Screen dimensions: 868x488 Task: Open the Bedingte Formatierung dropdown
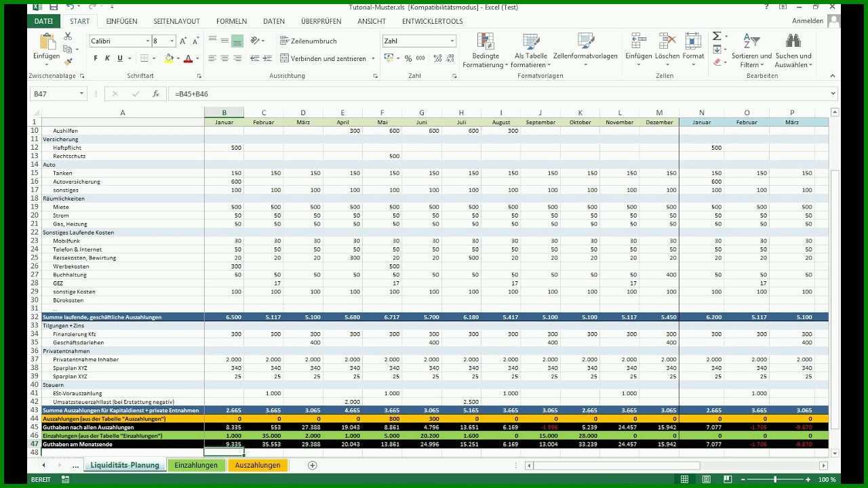[x=486, y=50]
